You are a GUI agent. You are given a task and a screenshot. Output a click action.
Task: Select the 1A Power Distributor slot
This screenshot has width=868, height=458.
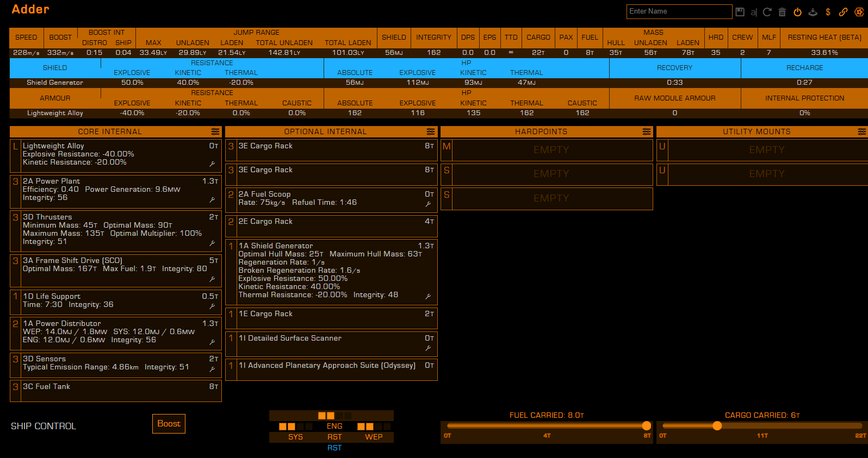click(x=116, y=333)
